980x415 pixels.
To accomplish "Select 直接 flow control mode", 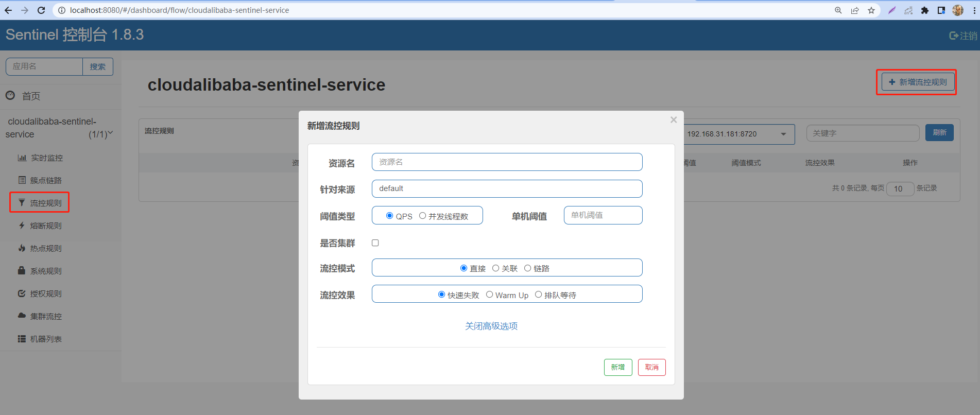I will pos(463,268).
